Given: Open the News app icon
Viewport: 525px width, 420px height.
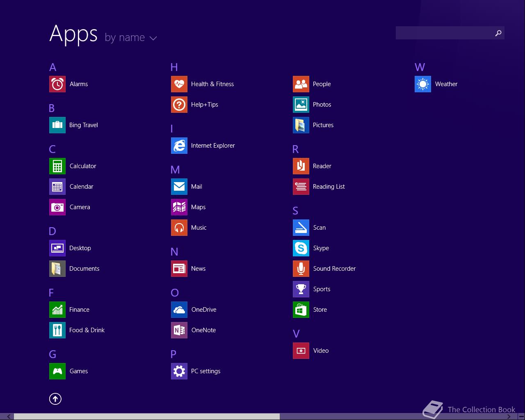Looking at the screenshot, I should 179,269.
